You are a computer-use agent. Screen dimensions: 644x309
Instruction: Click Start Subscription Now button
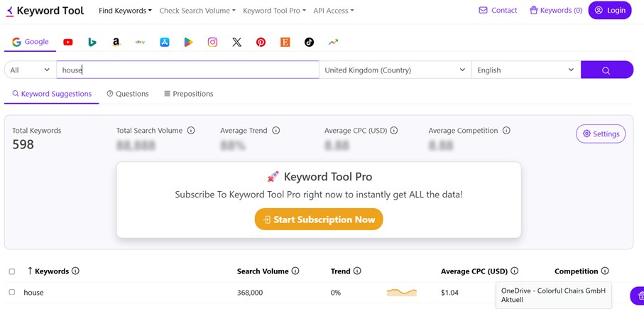(319, 219)
